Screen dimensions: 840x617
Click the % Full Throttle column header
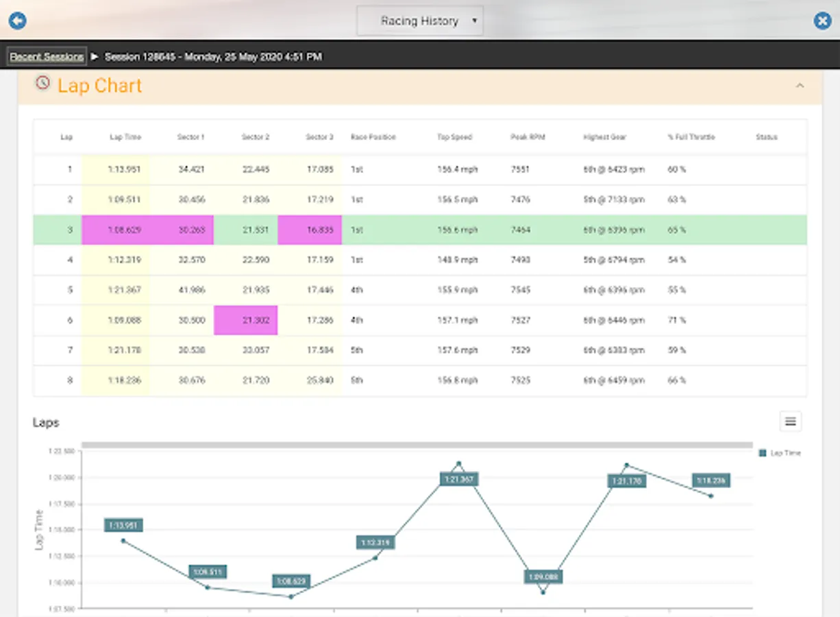tap(691, 137)
